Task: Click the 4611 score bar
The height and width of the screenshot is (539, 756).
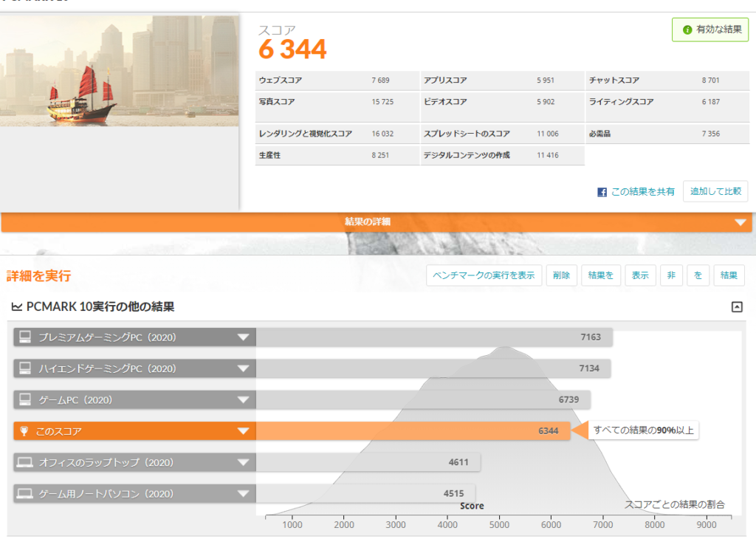Action: [368, 462]
